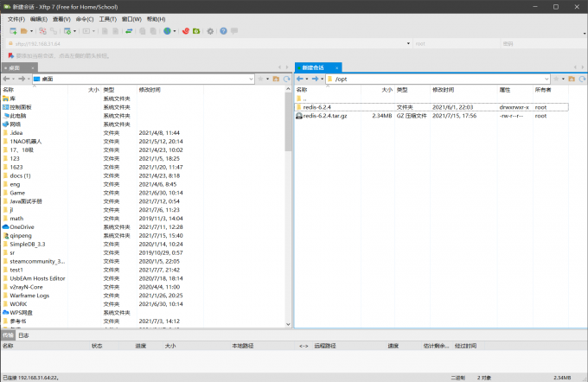Refresh the remote pane
Viewport: 588px width, 382px height.
[x=582, y=79]
